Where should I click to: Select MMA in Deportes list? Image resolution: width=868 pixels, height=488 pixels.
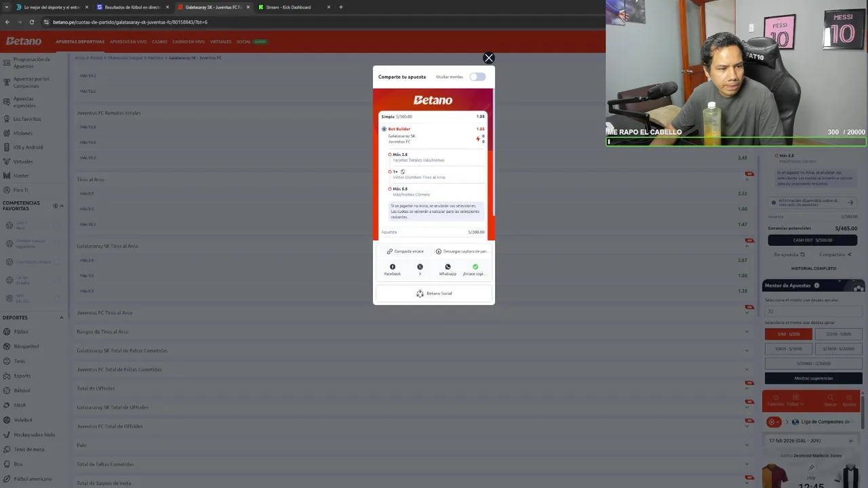[20, 405]
